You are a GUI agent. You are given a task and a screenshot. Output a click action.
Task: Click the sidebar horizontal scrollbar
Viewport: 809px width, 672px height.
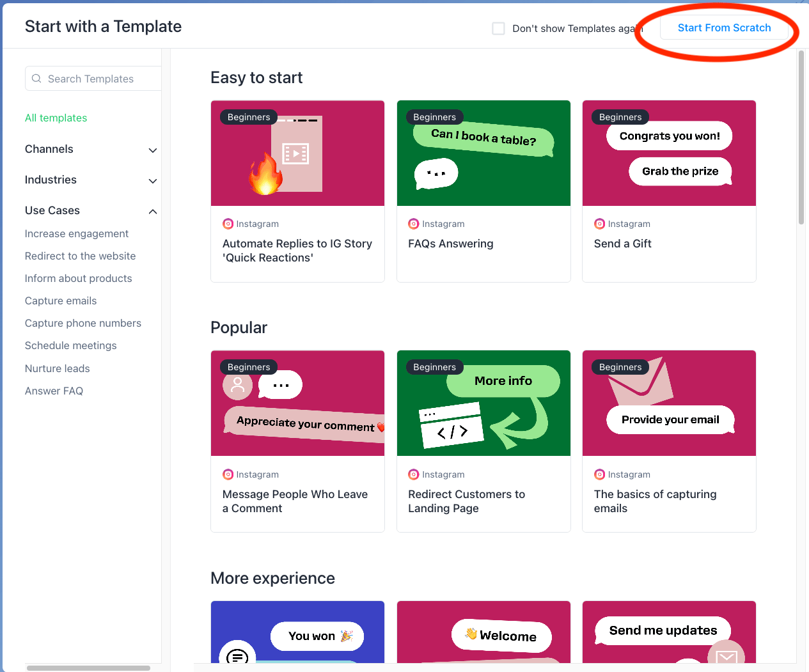click(88, 668)
